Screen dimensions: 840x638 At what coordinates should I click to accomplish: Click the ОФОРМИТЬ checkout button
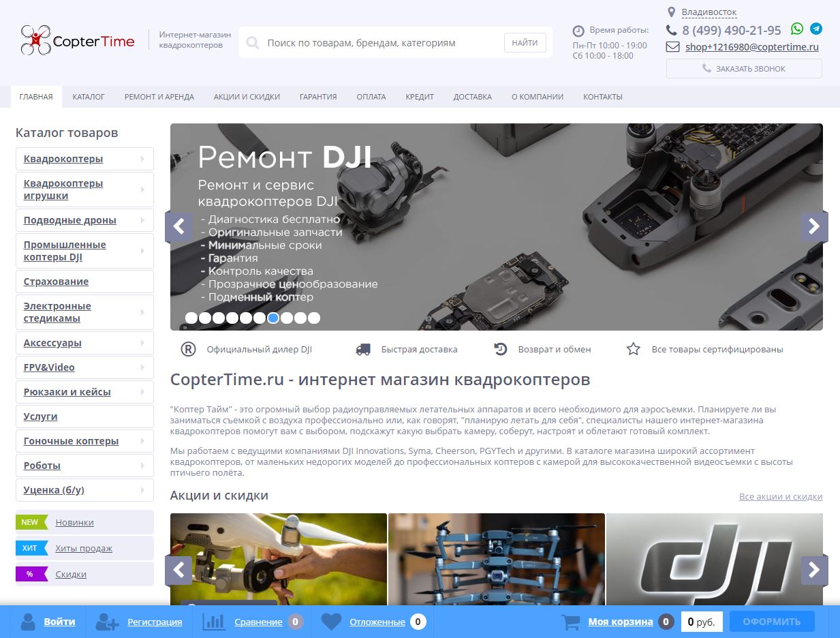772,622
